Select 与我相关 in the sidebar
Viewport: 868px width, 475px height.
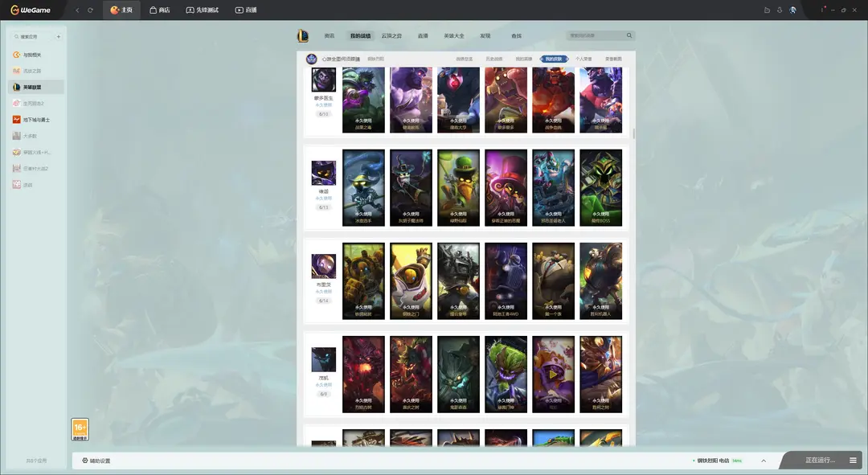(x=36, y=55)
